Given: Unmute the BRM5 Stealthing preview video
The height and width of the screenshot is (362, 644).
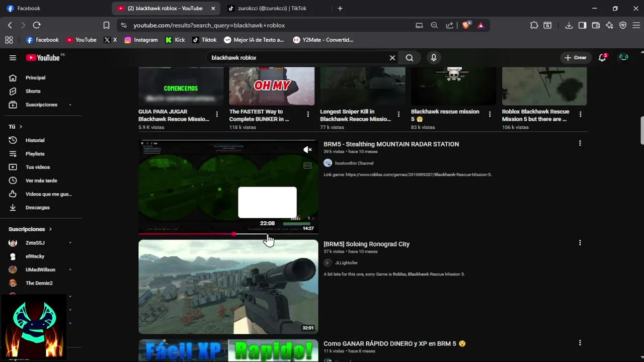Looking at the screenshot, I should 307,150.
